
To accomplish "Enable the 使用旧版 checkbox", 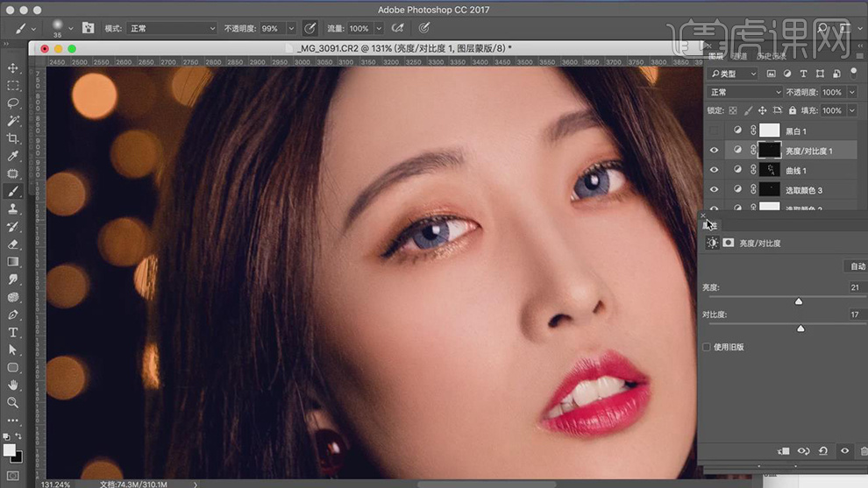I will [x=707, y=347].
